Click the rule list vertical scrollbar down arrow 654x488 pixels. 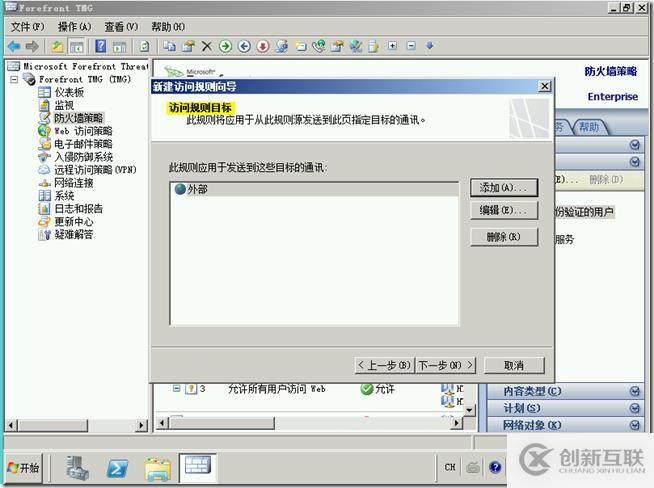(470, 410)
